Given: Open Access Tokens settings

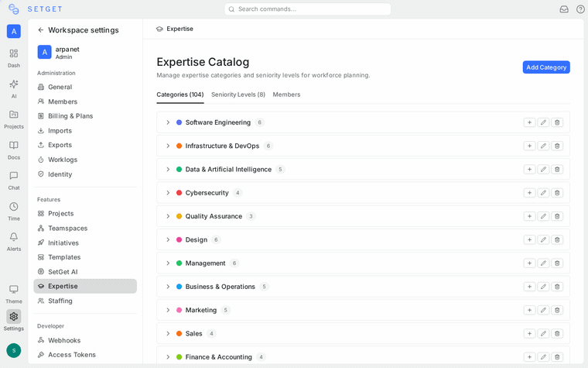Looking at the screenshot, I should [x=85, y=355].
